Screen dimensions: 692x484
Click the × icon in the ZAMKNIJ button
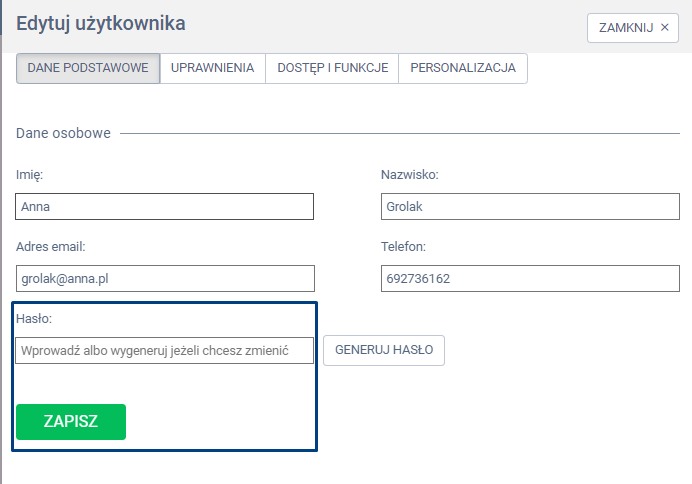pyautogui.click(x=664, y=28)
